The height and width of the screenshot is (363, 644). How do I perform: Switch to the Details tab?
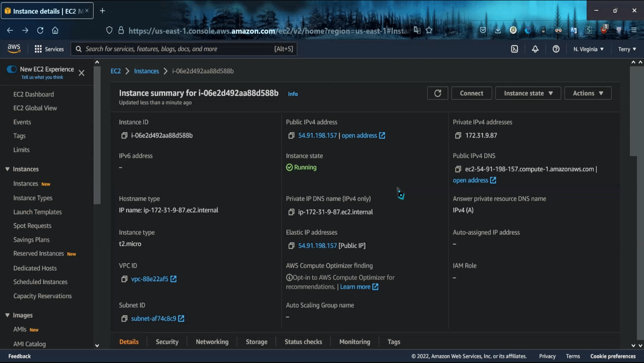pos(129,342)
